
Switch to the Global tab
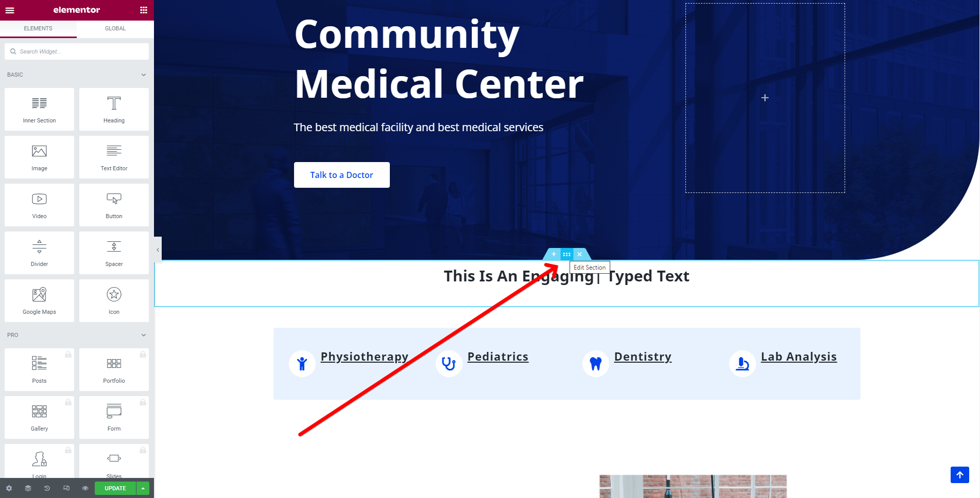pyautogui.click(x=115, y=28)
